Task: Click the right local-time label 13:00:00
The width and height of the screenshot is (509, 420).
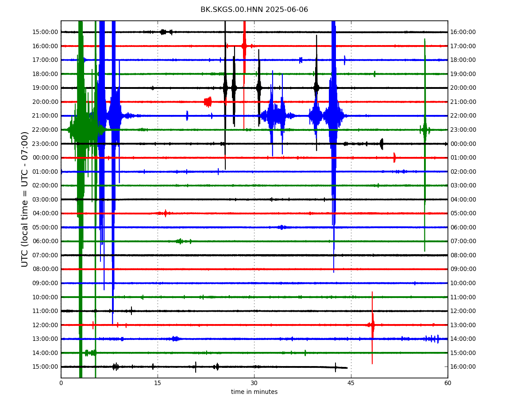Action: click(x=463, y=325)
